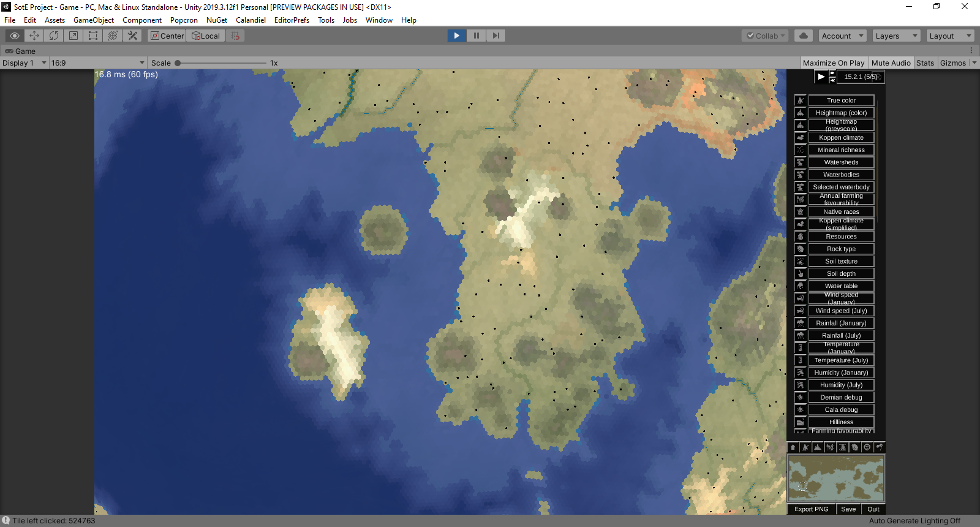Image resolution: width=980 pixels, height=527 pixels.
Task: Open the Display 1 dropdown
Action: pyautogui.click(x=24, y=63)
